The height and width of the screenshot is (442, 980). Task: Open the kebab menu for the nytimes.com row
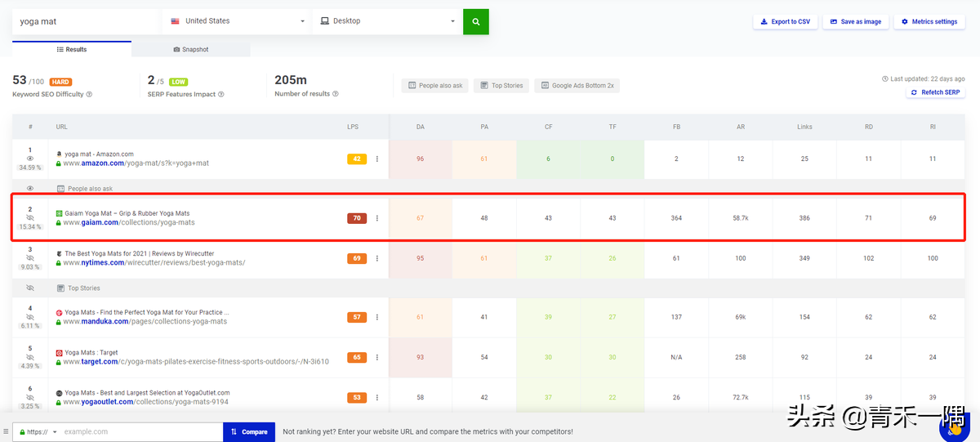click(377, 258)
